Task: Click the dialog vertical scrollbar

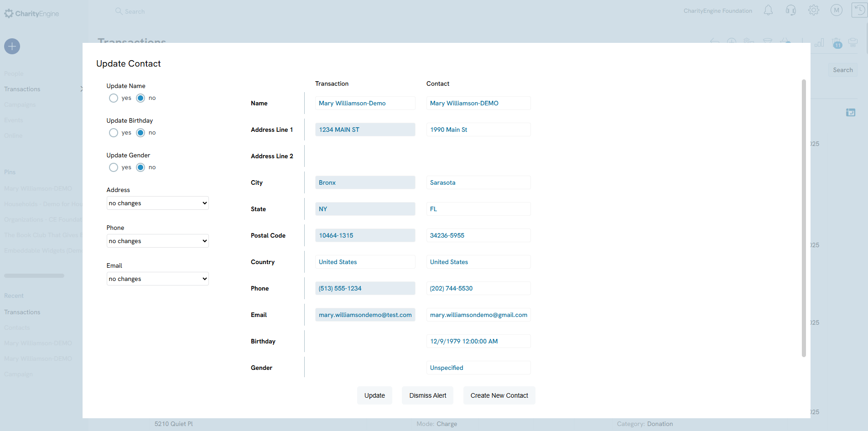Action: [804, 218]
